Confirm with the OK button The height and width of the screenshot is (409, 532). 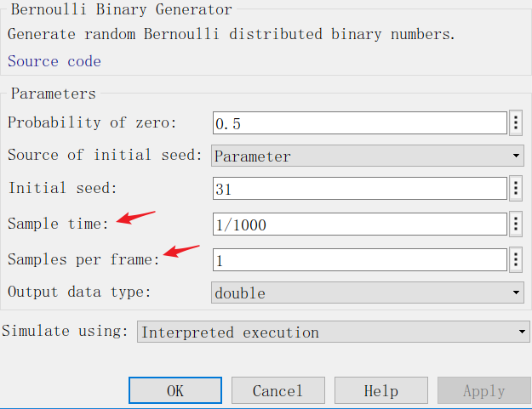(x=175, y=390)
